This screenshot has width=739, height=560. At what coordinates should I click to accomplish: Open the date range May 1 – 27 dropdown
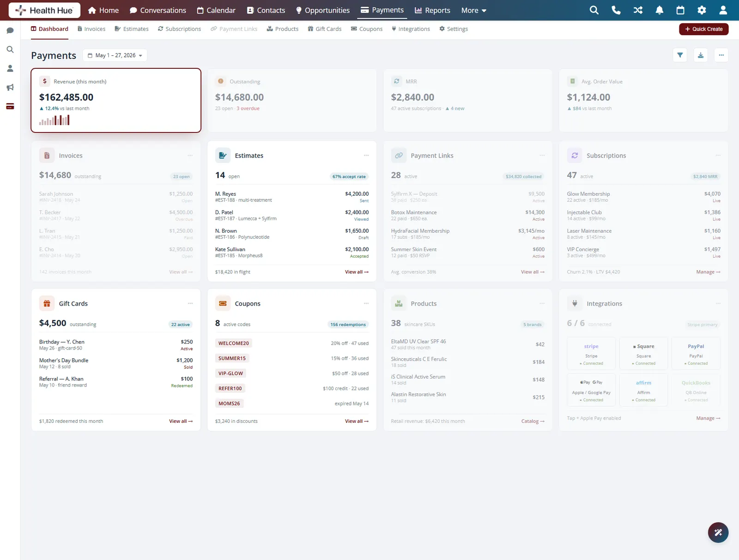pyautogui.click(x=115, y=55)
